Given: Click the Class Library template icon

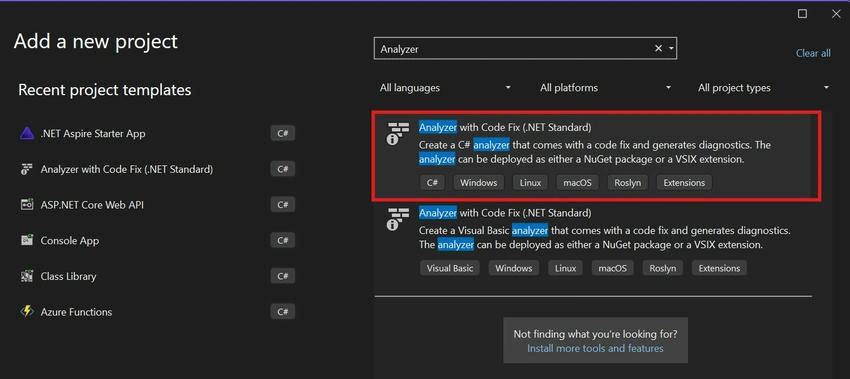Looking at the screenshot, I should click(x=27, y=276).
